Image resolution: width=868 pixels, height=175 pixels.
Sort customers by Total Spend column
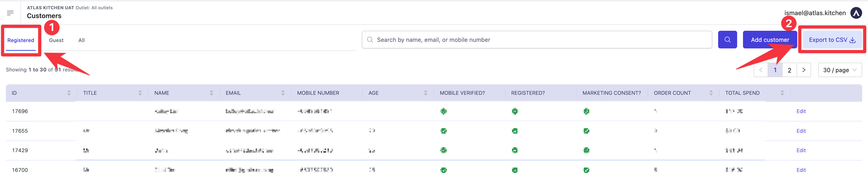click(x=782, y=93)
